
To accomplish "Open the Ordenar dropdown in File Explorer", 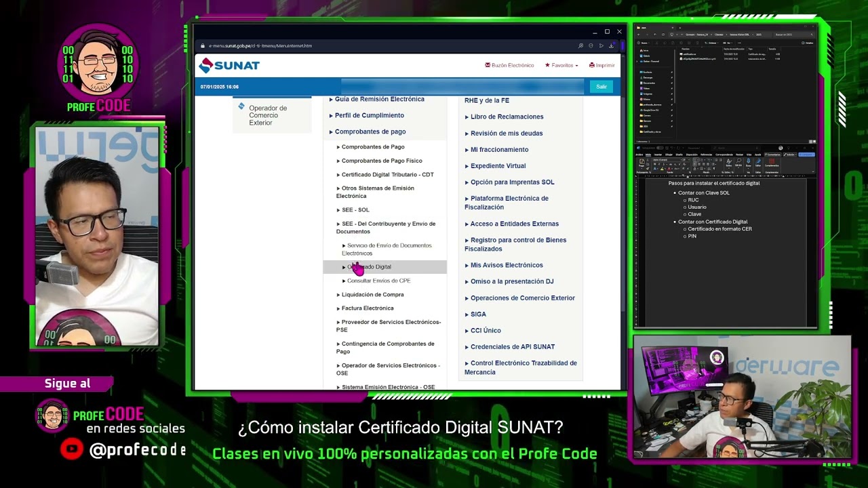I will click(713, 43).
